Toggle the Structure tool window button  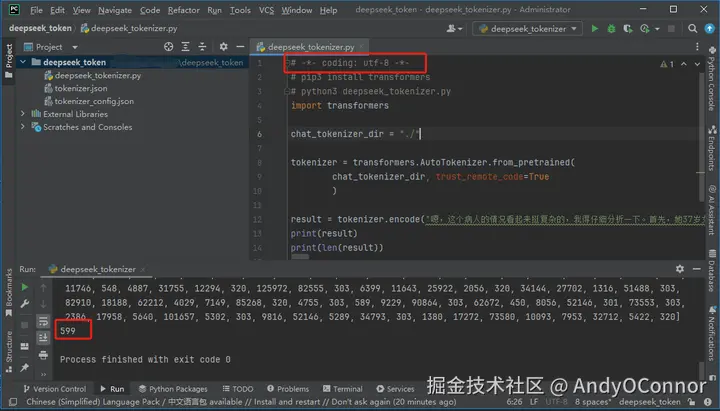point(8,352)
